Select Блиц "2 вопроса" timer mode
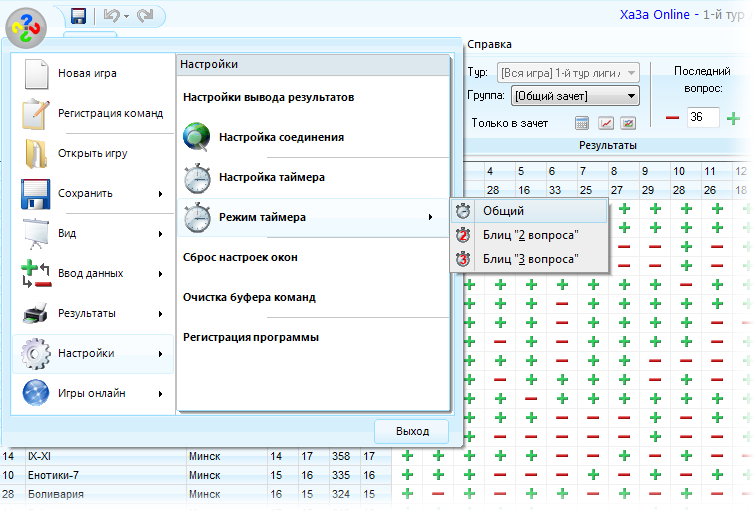The height and width of the screenshot is (512, 755). click(x=529, y=235)
